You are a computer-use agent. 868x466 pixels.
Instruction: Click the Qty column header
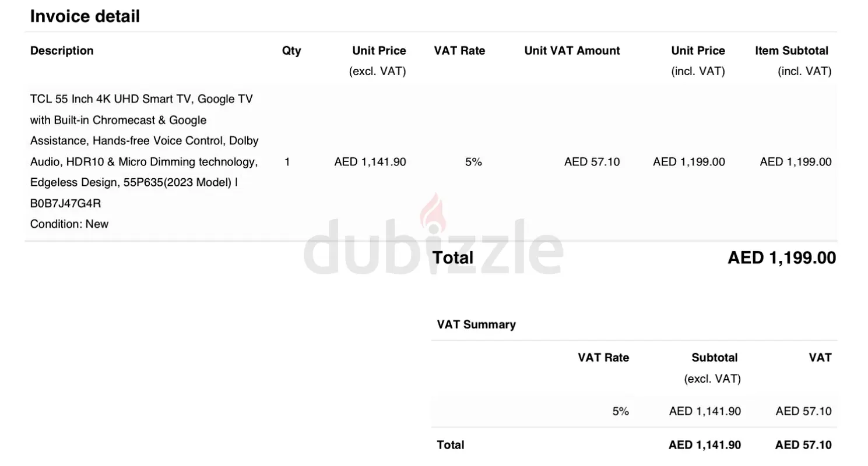[x=291, y=51]
